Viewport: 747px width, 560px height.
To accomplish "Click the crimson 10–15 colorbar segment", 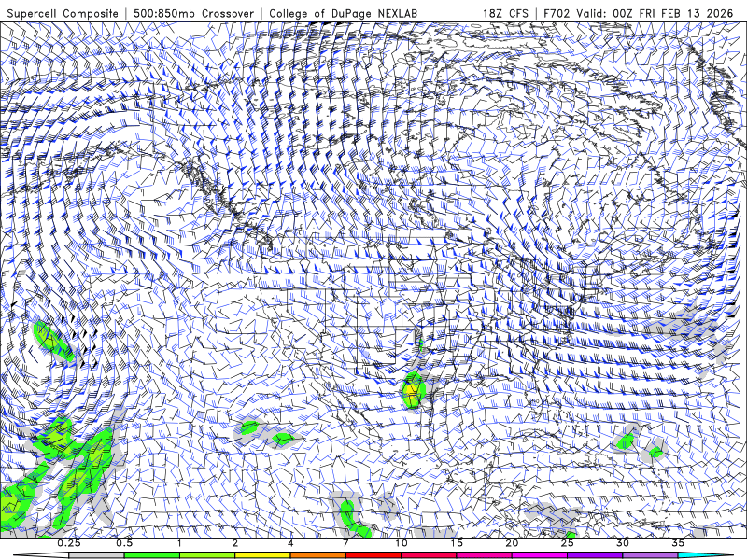I will coord(429,555).
